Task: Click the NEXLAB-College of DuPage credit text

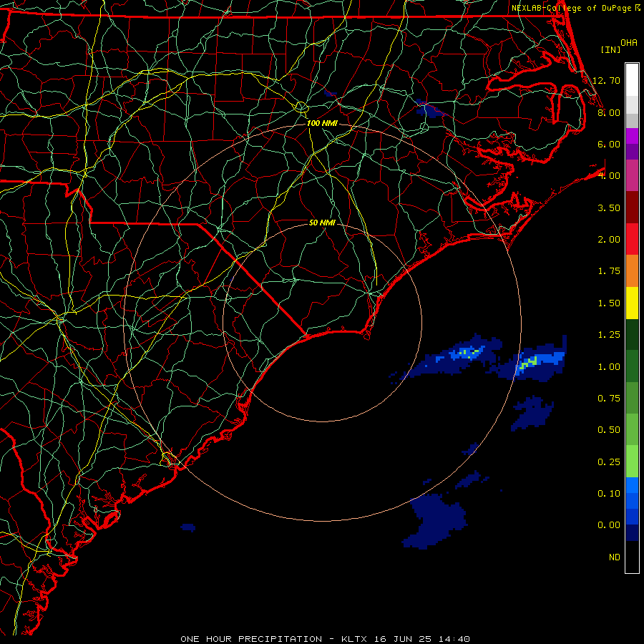Action: tap(571, 8)
